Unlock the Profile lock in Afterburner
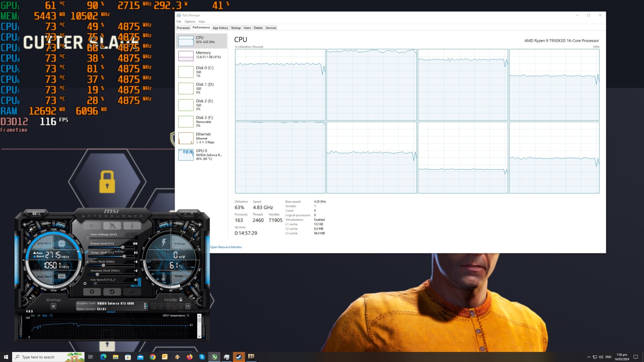644x362 pixels. tap(181, 300)
